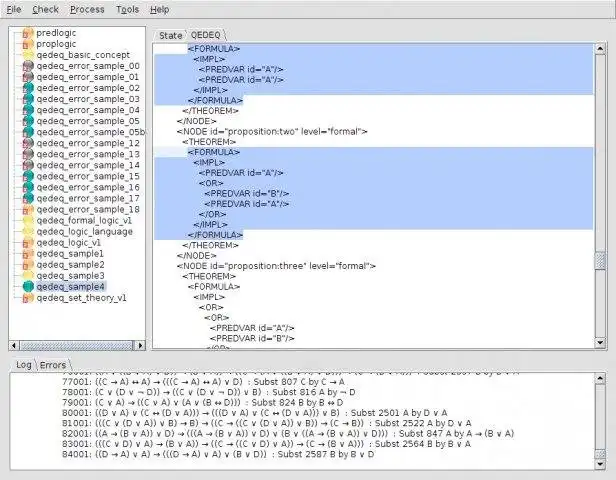This screenshot has width=616, height=480.
Task: Switch to the Errors tab
Action: 53,365
